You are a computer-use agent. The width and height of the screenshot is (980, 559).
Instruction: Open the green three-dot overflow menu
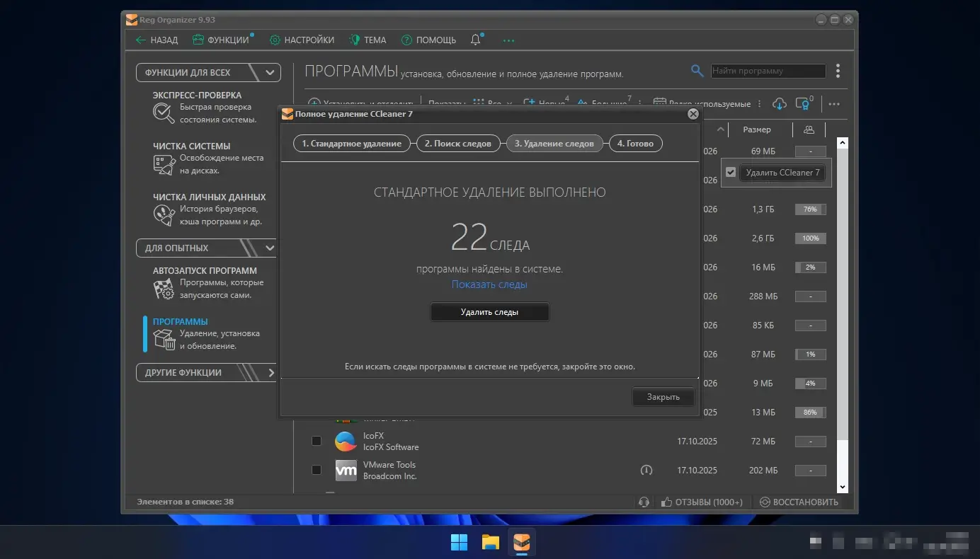(x=508, y=40)
